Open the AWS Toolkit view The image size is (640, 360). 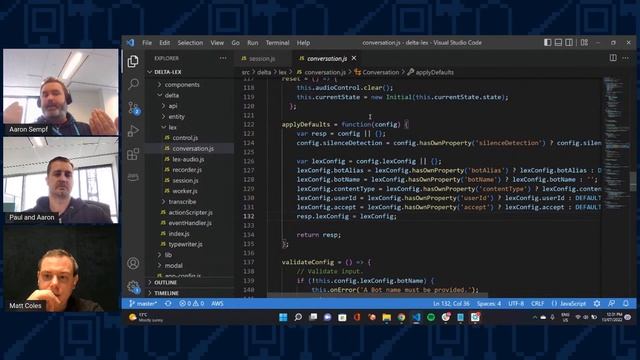pyautogui.click(x=133, y=177)
